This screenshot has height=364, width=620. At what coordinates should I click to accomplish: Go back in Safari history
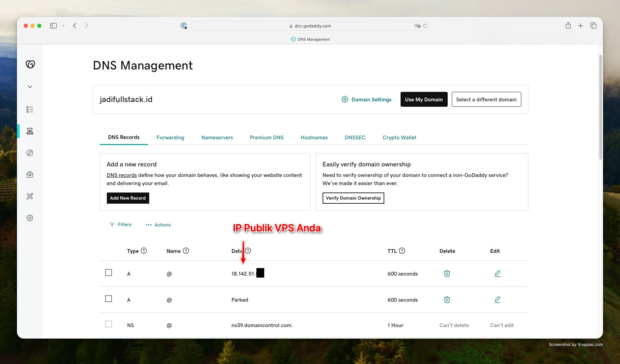point(75,26)
